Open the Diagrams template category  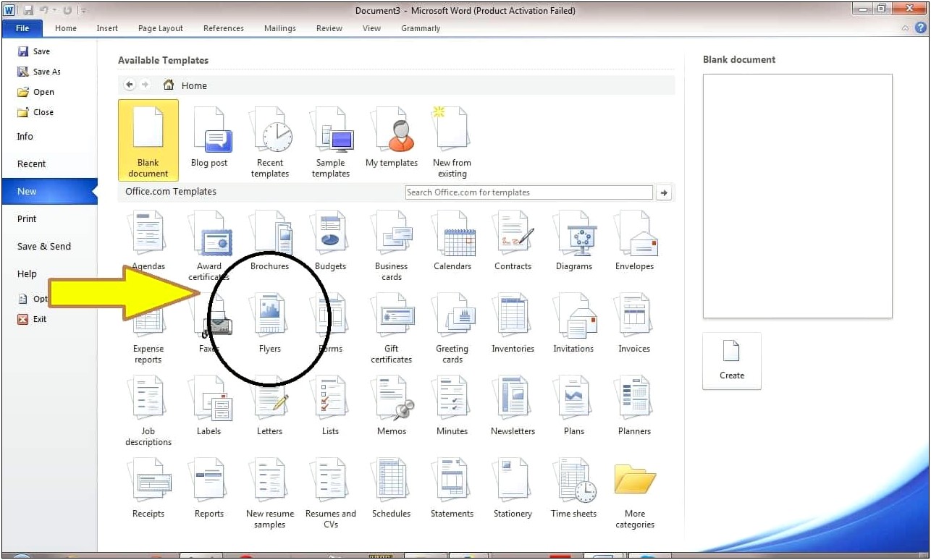click(573, 241)
